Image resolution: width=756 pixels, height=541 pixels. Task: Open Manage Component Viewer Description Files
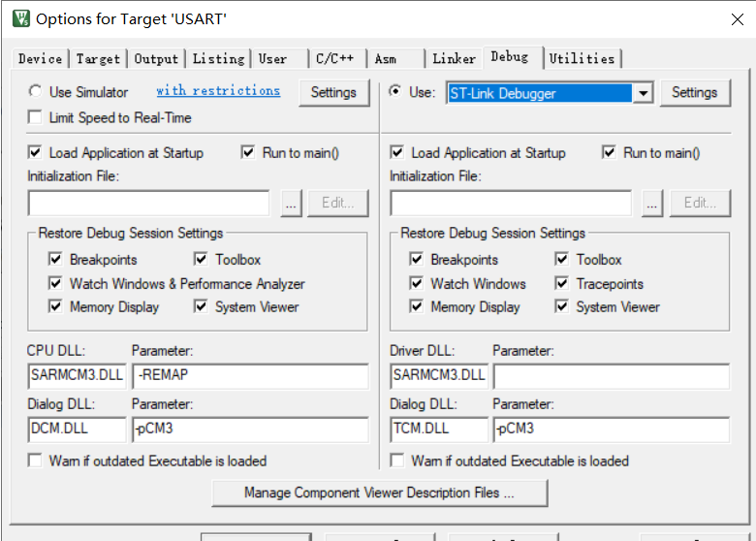(x=379, y=493)
